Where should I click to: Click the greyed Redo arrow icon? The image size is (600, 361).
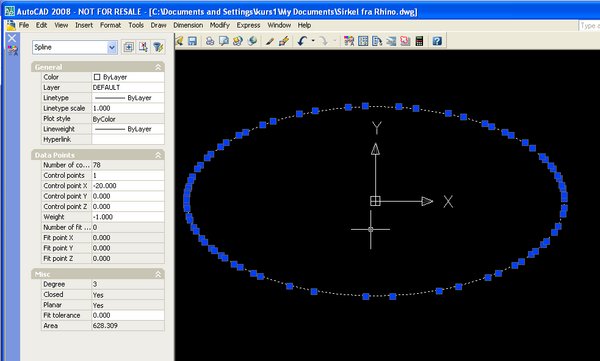click(x=324, y=41)
